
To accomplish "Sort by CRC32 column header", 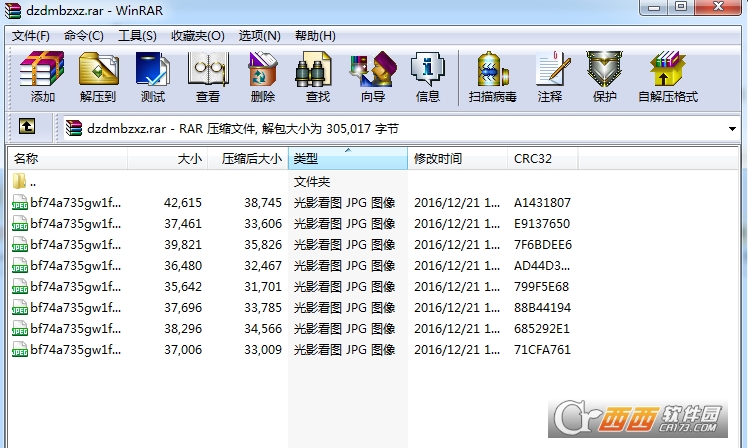I will coord(543,158).
